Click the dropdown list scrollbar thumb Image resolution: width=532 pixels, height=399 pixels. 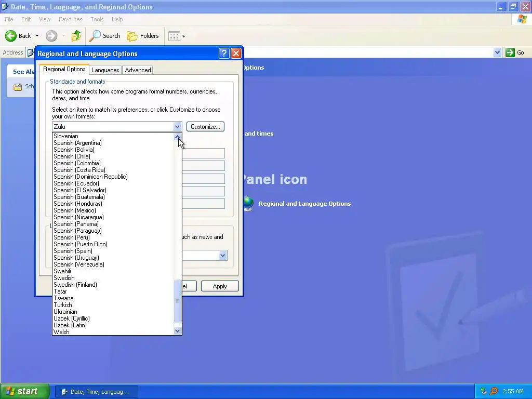(x=177, y=301)
